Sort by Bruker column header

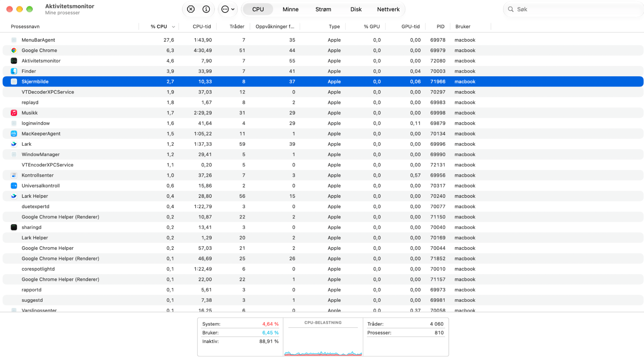463,27
